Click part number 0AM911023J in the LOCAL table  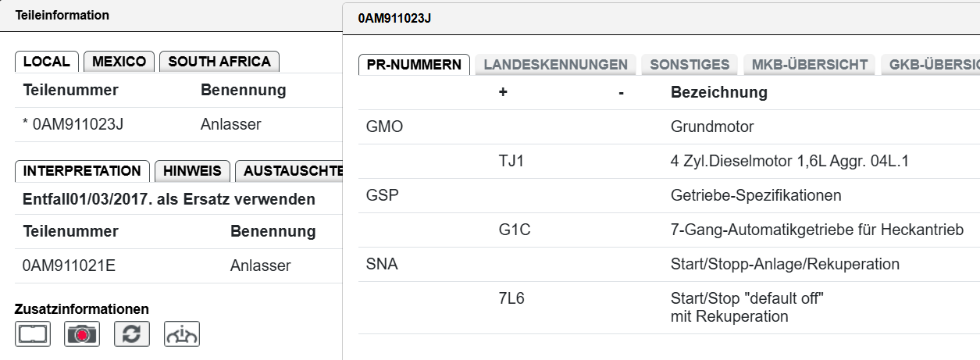[78, 125]
